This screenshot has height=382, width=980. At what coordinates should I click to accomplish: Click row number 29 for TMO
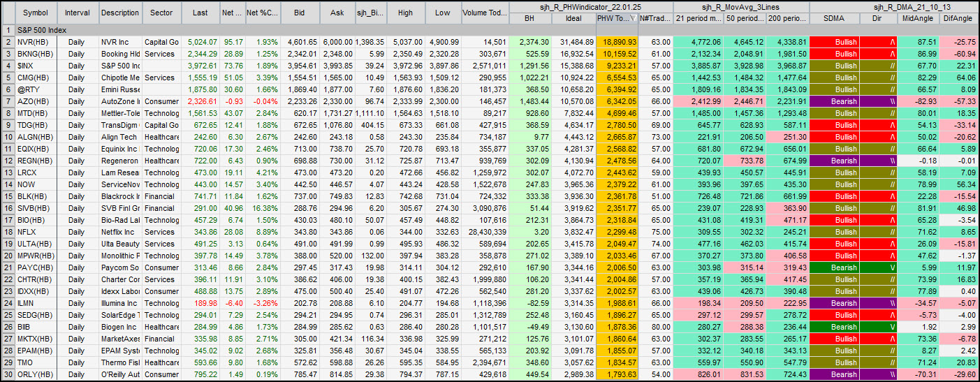[7, 362]
